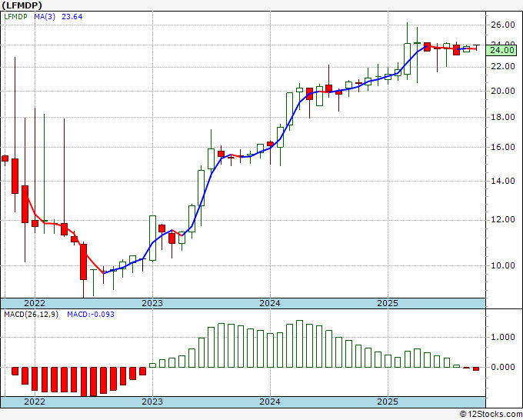Click the 26.00 price axis label
This screenshot has width=523, height=420.
point(503,25)
